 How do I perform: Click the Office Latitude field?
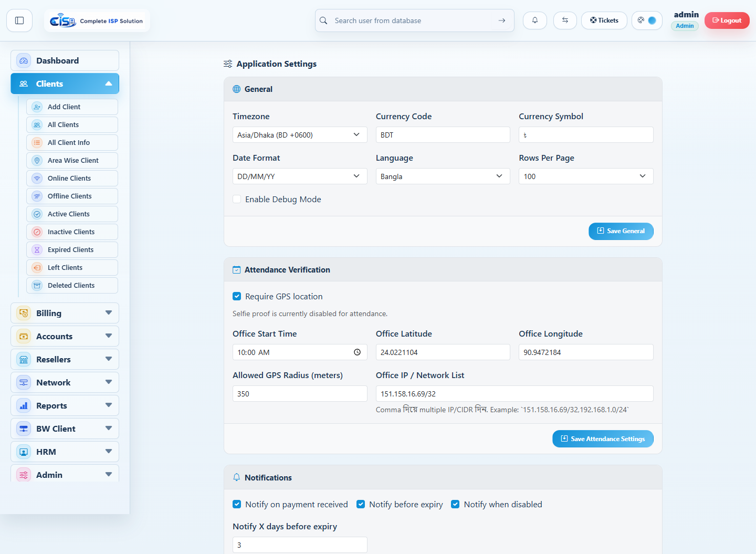(x=443, y=352)
